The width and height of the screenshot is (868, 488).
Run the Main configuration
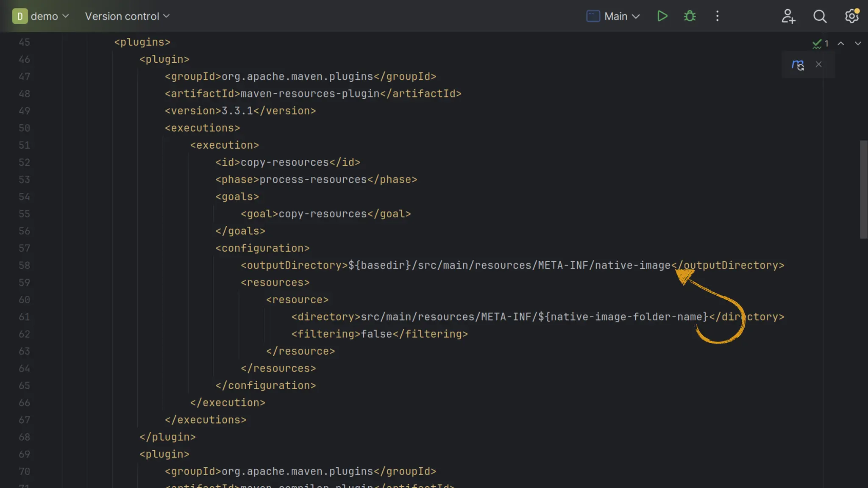pos(662,16)
